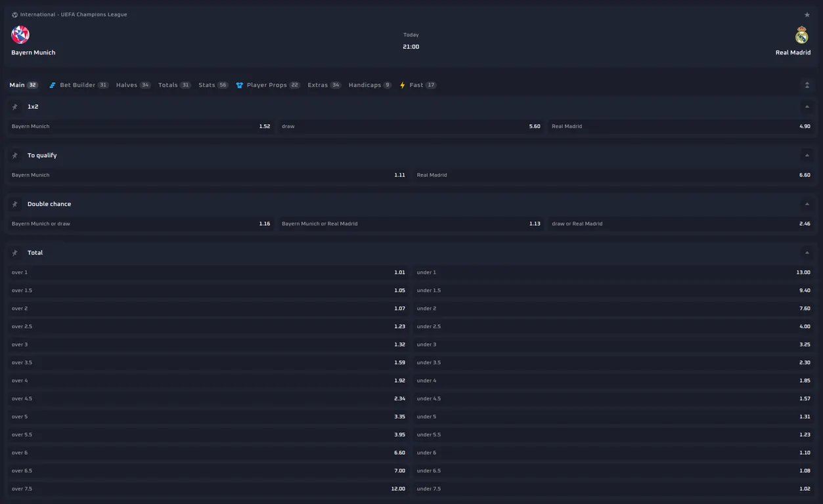Viewport: 823px width, 504px height.
Task: Pick under 2.5 at 4.00
Action: coord(613,327)
